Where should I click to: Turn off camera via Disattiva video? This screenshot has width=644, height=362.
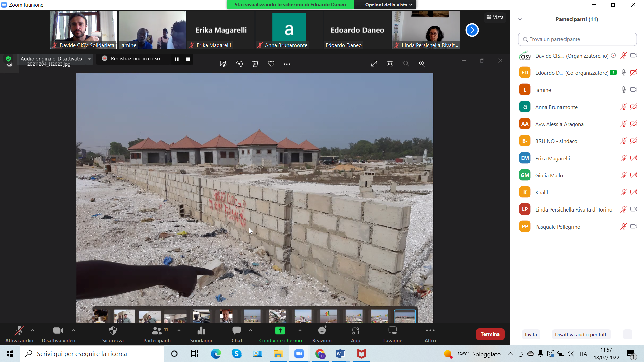tap(58, 334)
